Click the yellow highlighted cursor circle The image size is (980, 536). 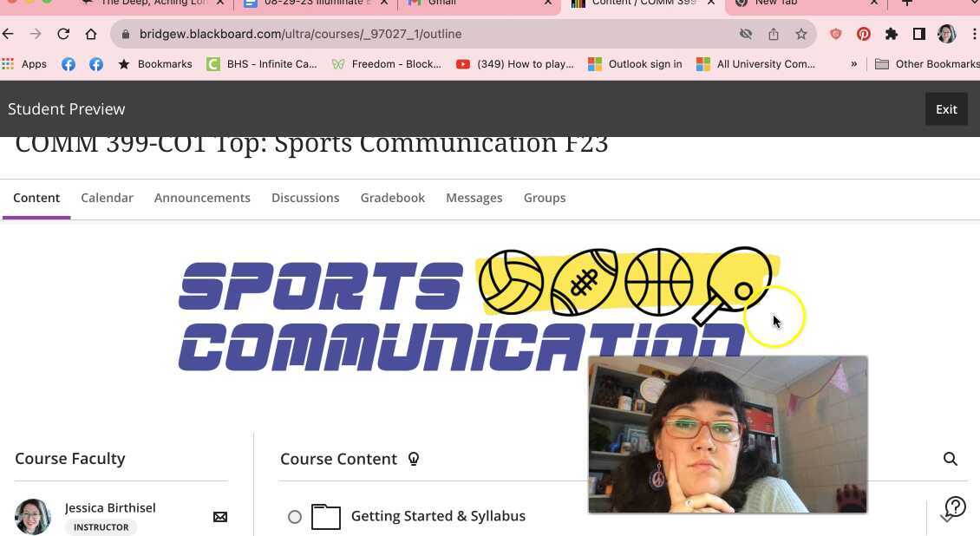point(774,317)
